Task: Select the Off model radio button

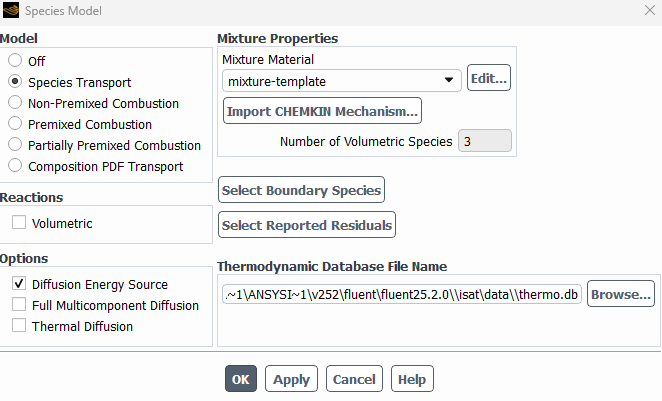Action: [15, 60]
